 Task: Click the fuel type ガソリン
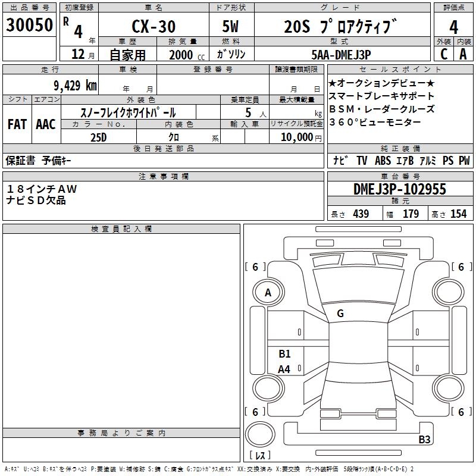231,54
